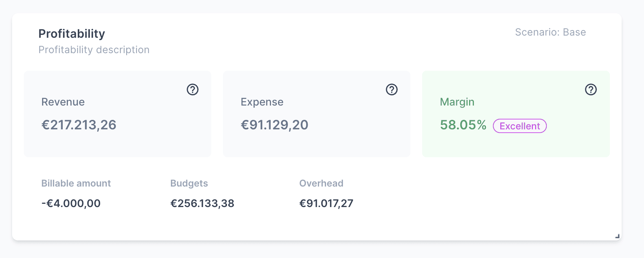Click the Overhead label
The image size is (644, 258).
pyautogui.click(x=321, y=183)
